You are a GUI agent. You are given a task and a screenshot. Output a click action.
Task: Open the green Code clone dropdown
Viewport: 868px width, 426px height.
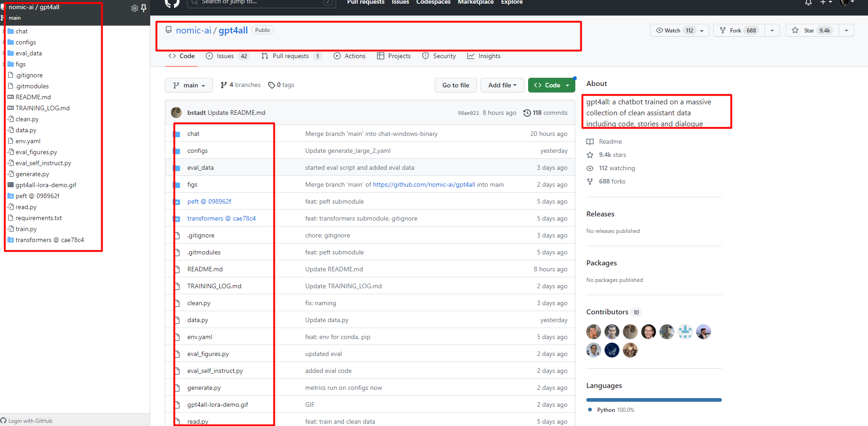coord(551,85)
